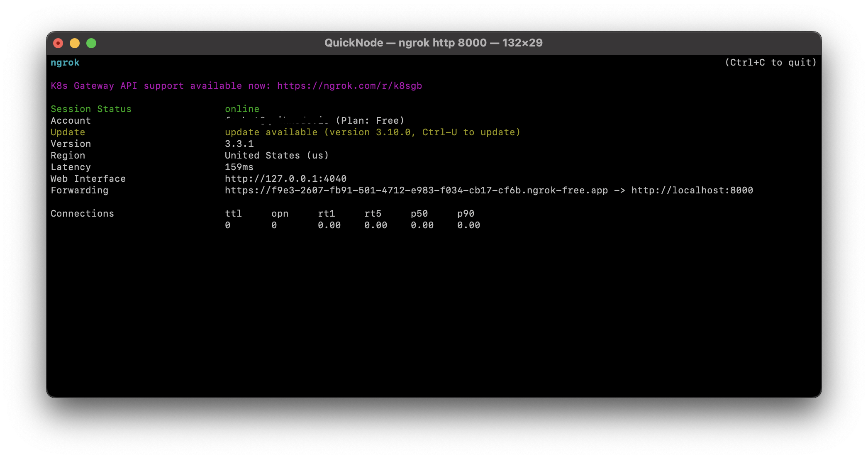Click the 0.00 value under rt5
Screen dimensions: 868x459
[375, 225]
